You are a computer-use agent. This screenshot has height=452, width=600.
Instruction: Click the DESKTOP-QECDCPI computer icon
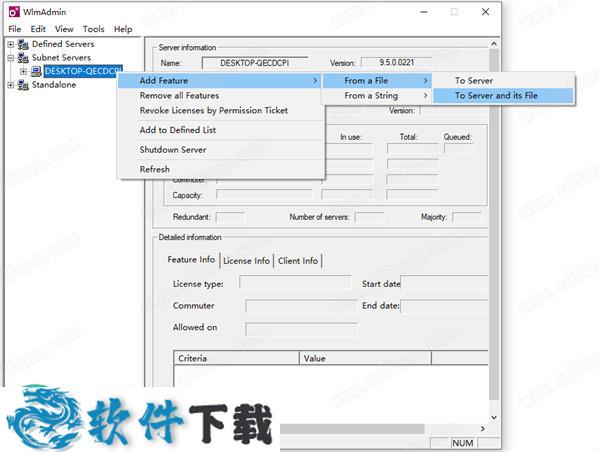coord(36,71)
